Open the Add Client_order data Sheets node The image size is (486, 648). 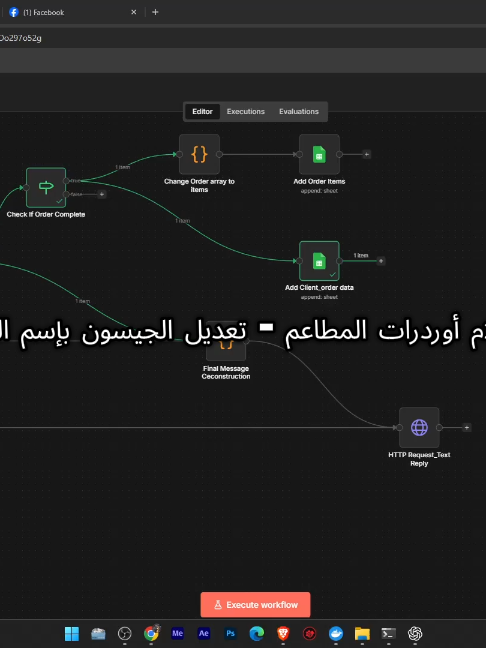[319, 261]
